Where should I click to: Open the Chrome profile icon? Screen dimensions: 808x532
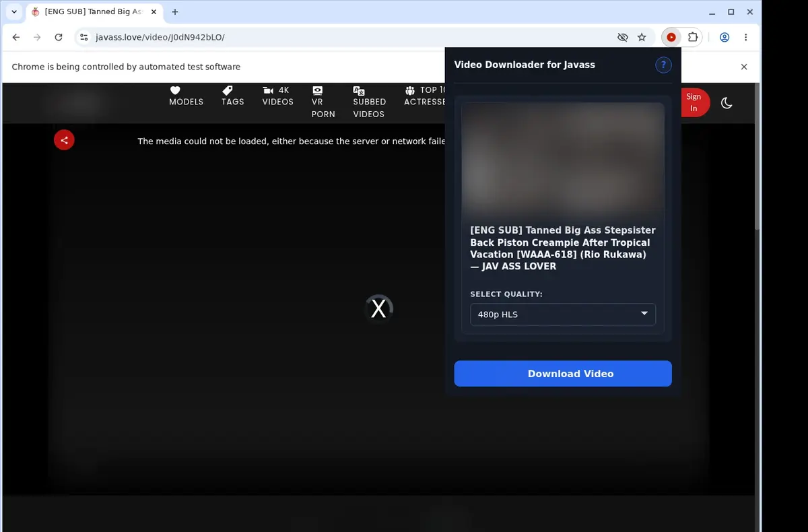click(725, 38)
